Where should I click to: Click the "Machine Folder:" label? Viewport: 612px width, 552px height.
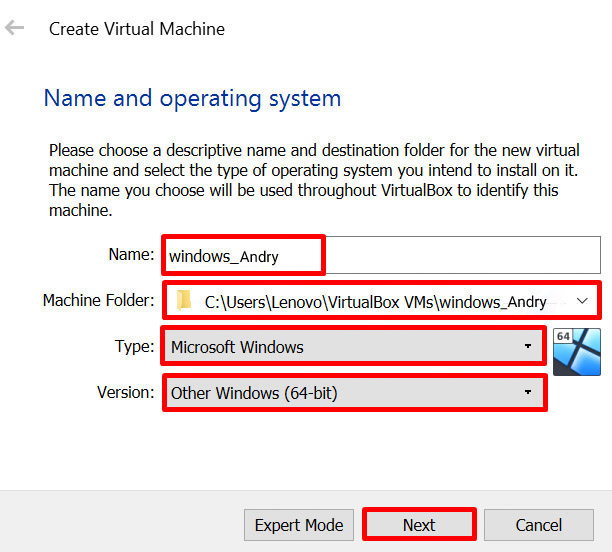coord(98,300)
